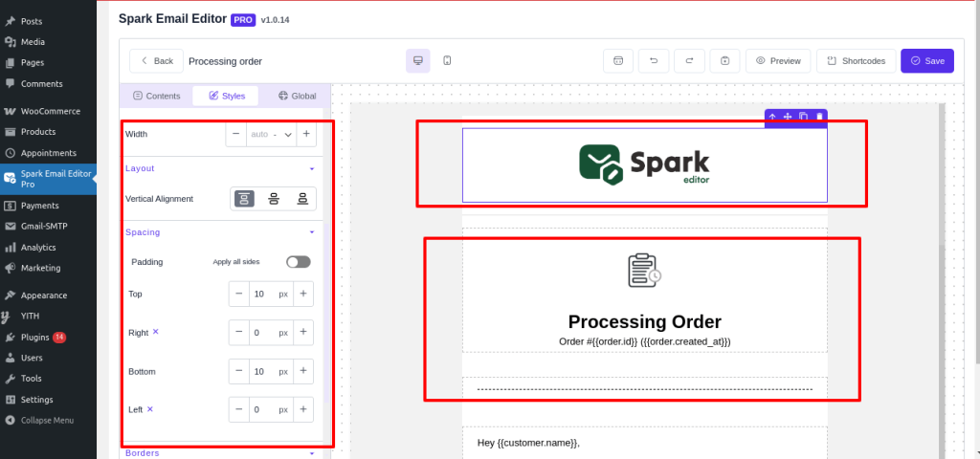
Task: Switch to the Contents tab
Action: pos(157,97)
